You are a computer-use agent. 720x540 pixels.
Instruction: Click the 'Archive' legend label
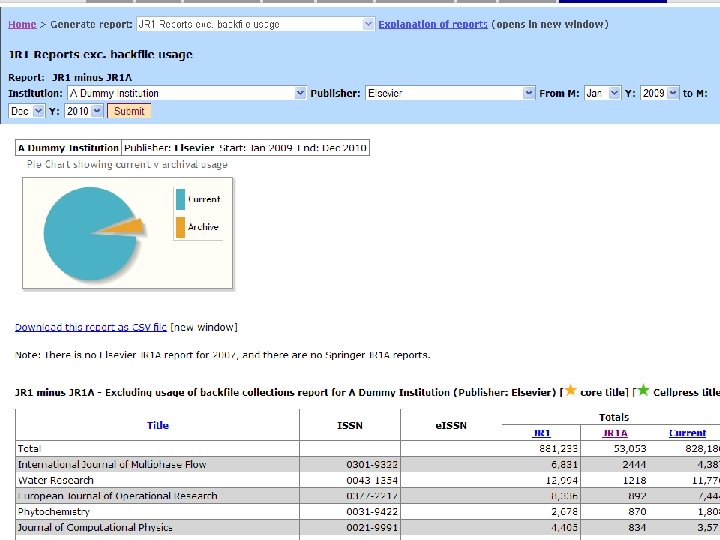(x=203, y=227)
